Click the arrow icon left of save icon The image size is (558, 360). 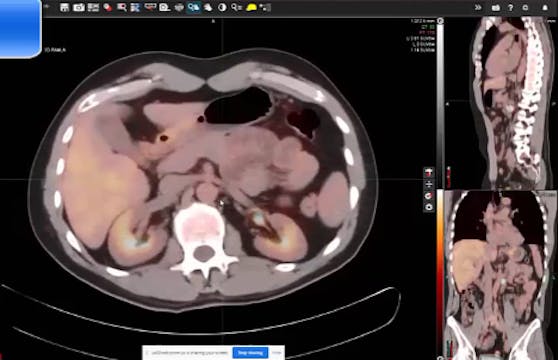(47, 6)
